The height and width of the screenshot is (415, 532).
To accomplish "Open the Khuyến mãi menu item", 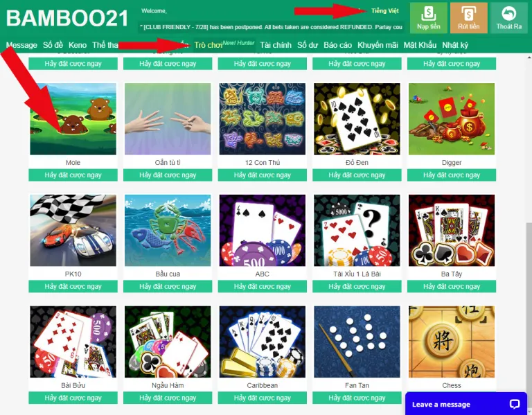I will pyautogui.click(x=378, y=45).
